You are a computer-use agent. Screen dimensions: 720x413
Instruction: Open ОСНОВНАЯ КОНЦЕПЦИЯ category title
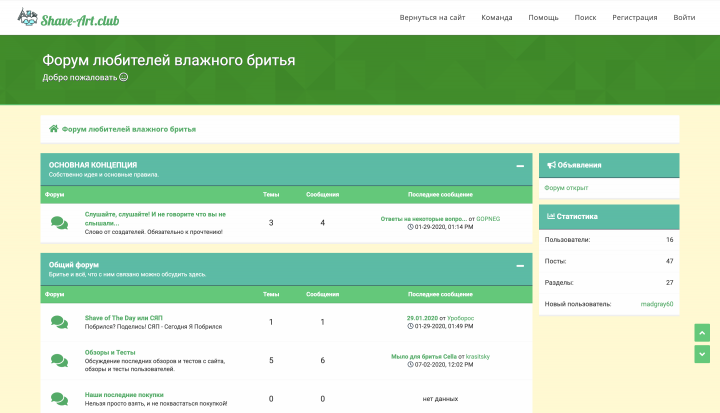[93, 164]
